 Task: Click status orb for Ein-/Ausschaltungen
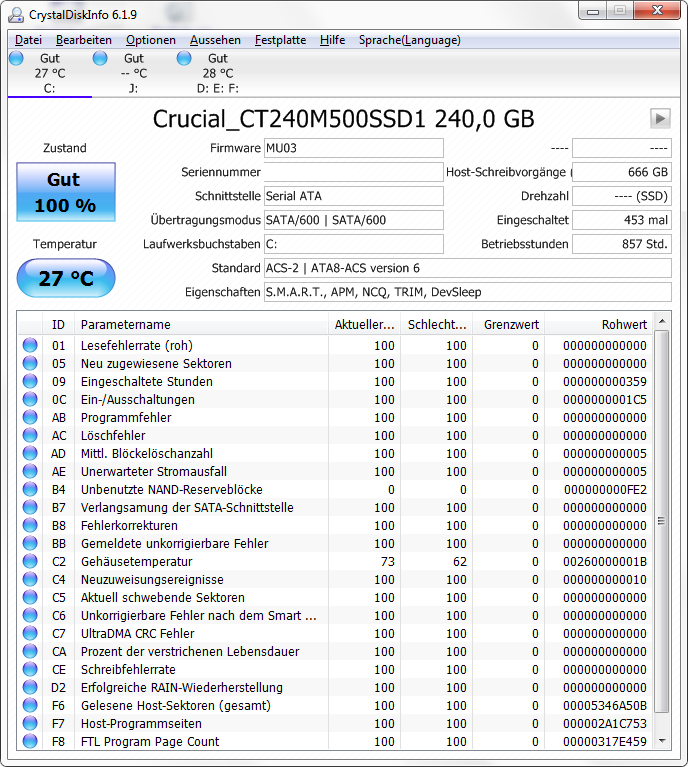(x=30, y=400)
